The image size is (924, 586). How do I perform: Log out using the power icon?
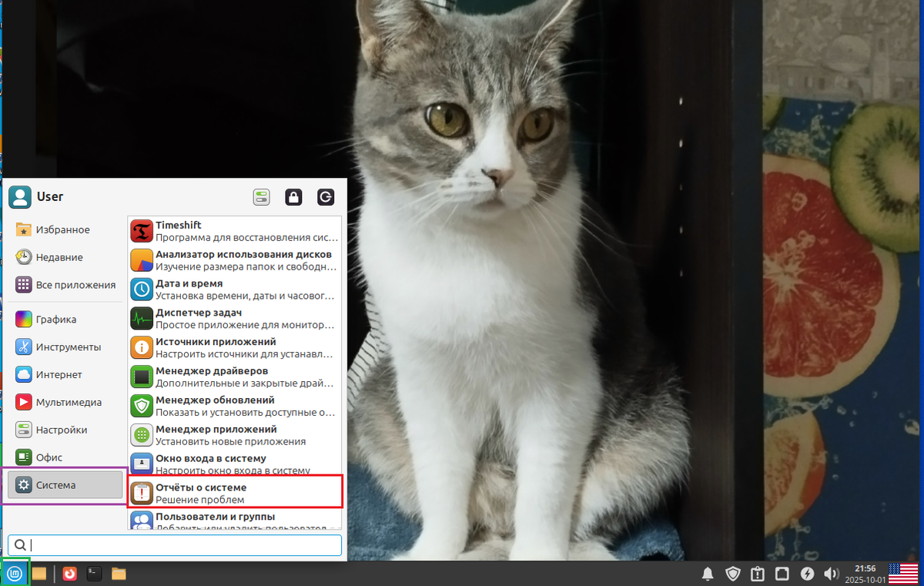(x=326, y=197)
